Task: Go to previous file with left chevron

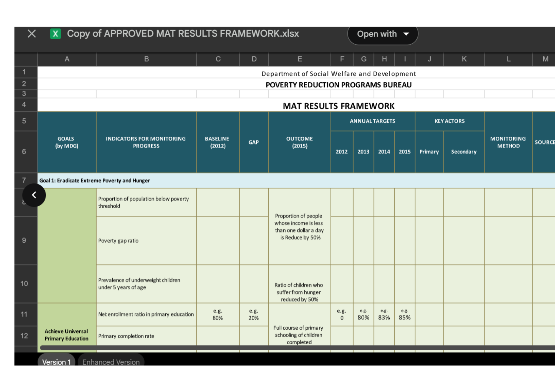Action: click(x=34, y=195)
